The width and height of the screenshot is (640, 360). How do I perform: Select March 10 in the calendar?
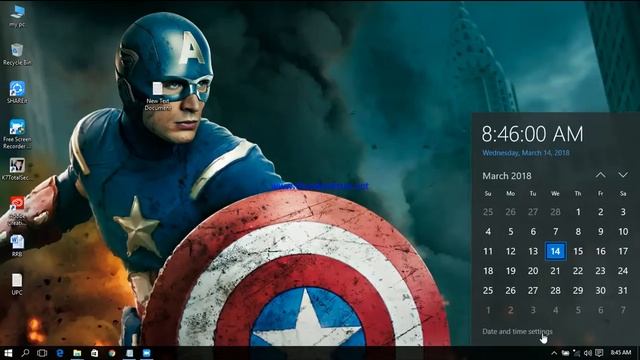coord(623,231)
